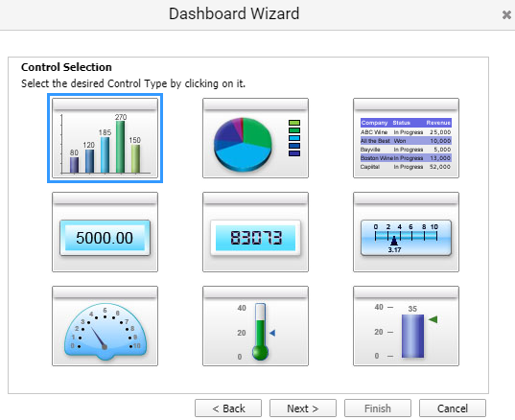Select the semicircular dial gauge control
Screen dimensions: 515x420
point(105,326)
